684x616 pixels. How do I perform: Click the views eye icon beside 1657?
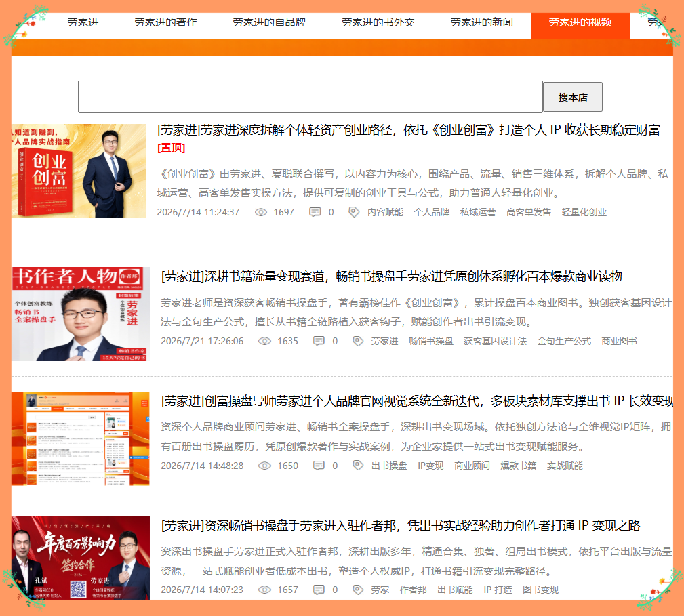click(265, 590)
